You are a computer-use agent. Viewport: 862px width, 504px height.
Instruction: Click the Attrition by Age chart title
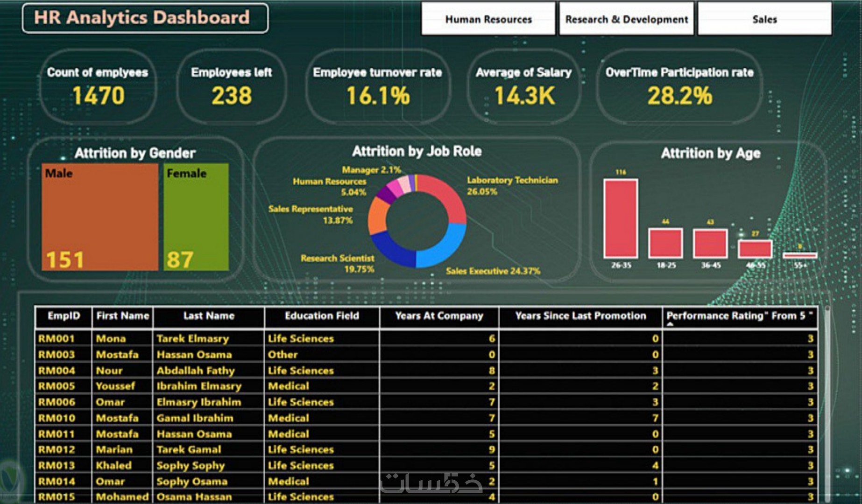711,153
